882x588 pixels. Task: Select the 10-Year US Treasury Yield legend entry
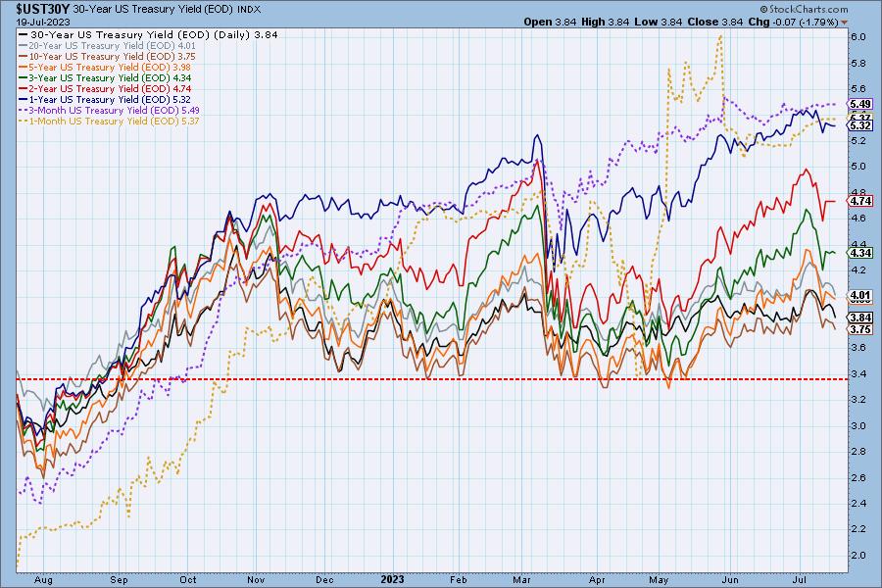(x=108, y=56)
